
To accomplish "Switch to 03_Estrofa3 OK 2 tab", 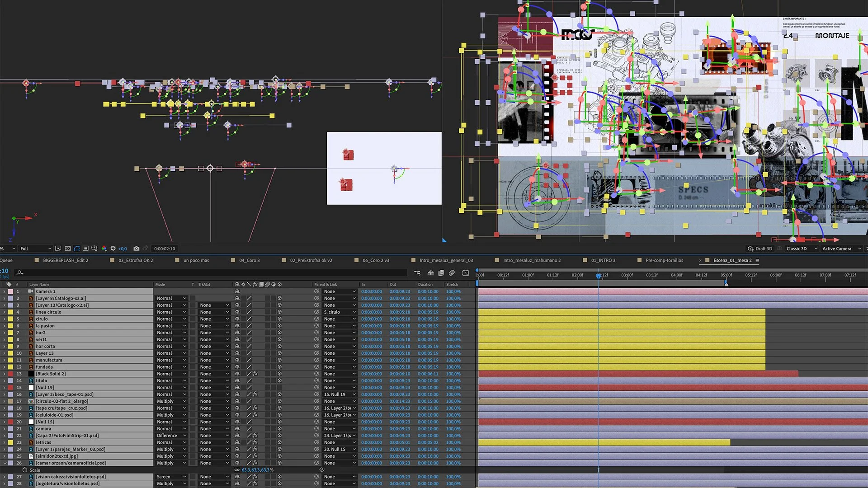I will click(136, 260).
